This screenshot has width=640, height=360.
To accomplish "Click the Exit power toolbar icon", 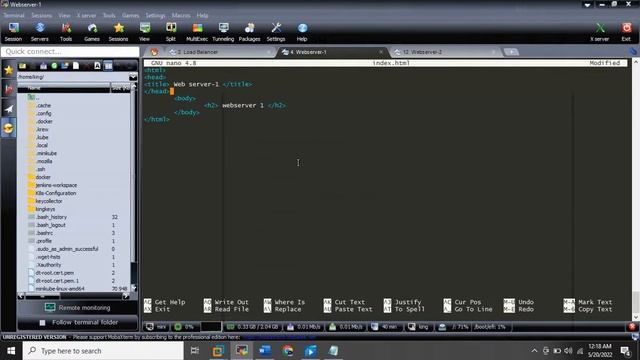I will coord(626,32).
